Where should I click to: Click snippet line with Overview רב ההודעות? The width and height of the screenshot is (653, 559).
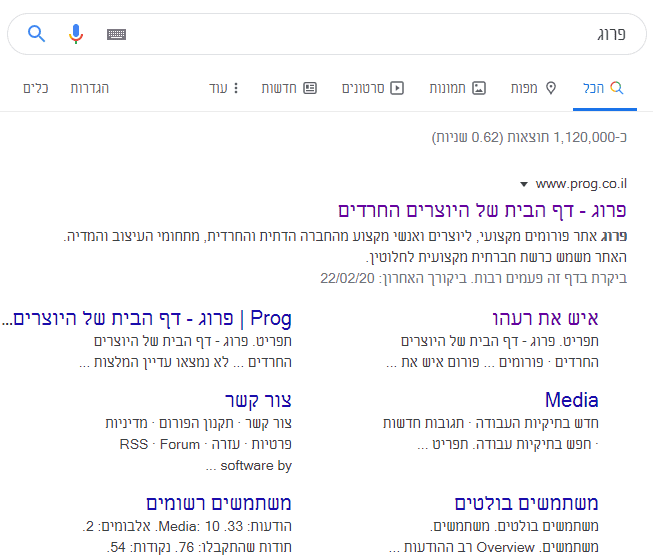[493, 547]
